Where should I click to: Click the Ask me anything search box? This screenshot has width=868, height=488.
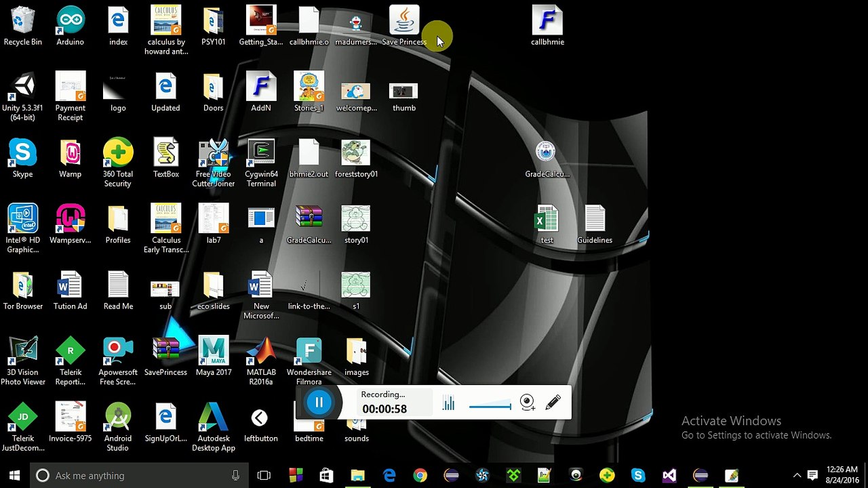click(x=140, y=475)
